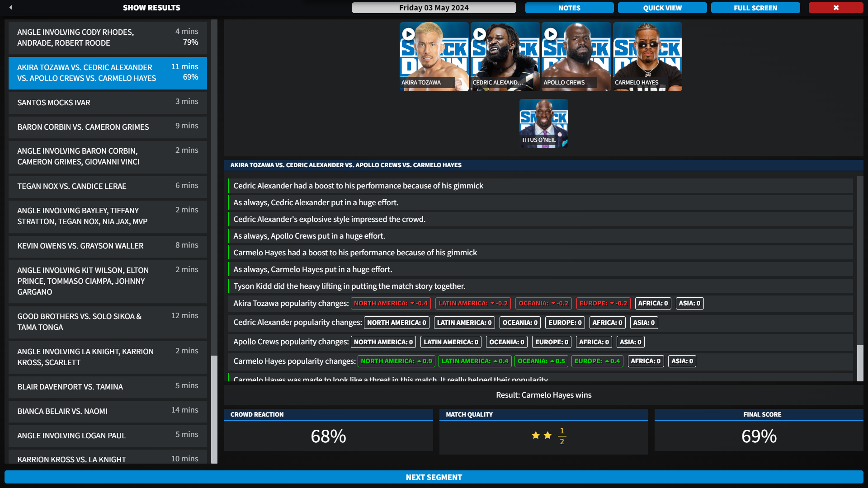Image resolution: width=868 pixels, height=488 pixels.
Task: Click the Friday 03 May 2024 date field
Action: click(x=434, y=8)
